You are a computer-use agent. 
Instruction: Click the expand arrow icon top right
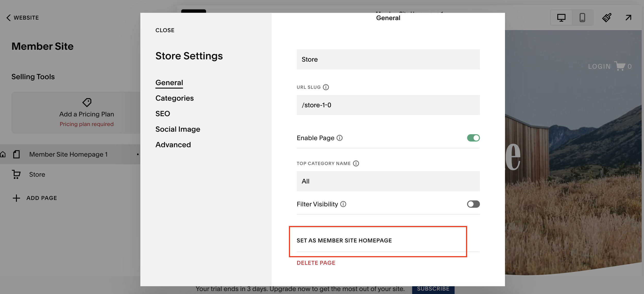pos(628,18)
